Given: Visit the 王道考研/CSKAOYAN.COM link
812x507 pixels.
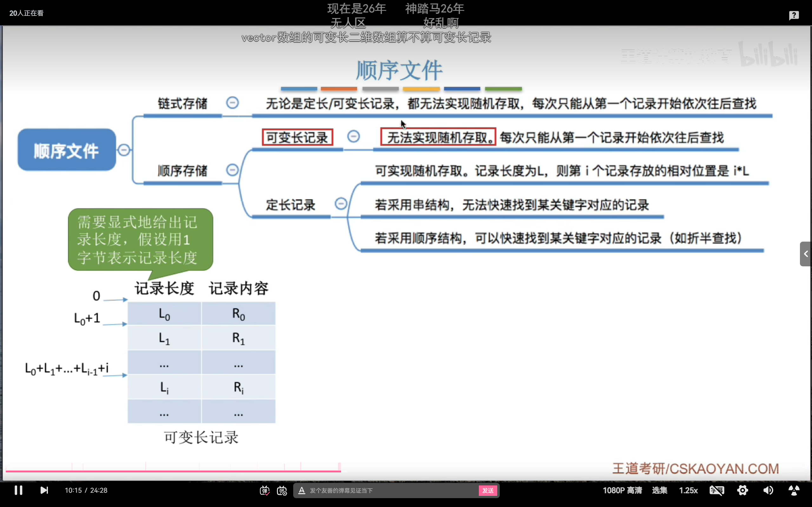Looking at the screenshot, I should click(695, 468).
